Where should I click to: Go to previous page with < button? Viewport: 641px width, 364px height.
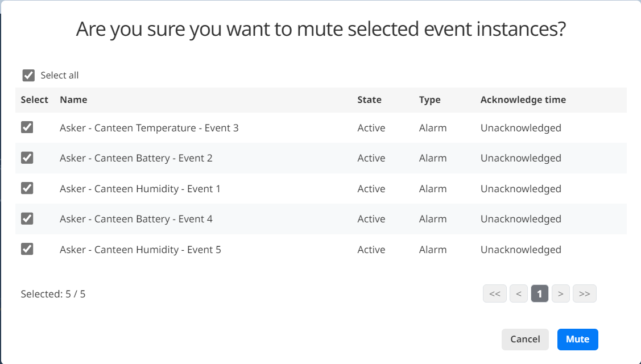tap(519, 293)
